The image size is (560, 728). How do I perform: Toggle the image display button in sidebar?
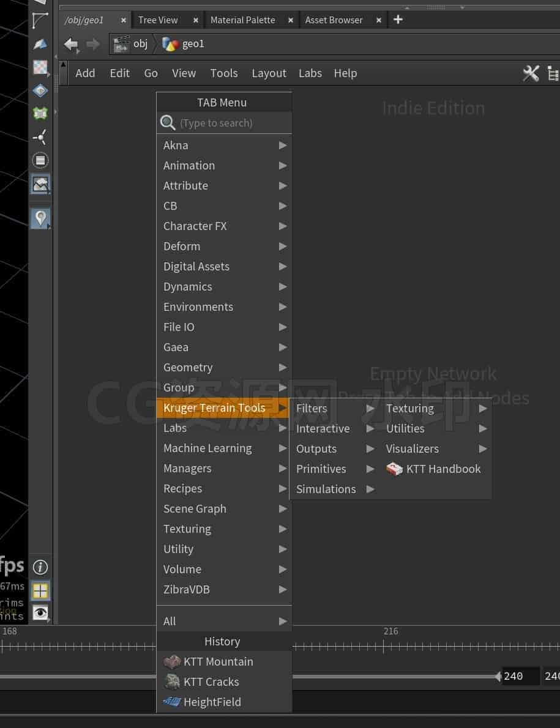click(x=40, y=184)
